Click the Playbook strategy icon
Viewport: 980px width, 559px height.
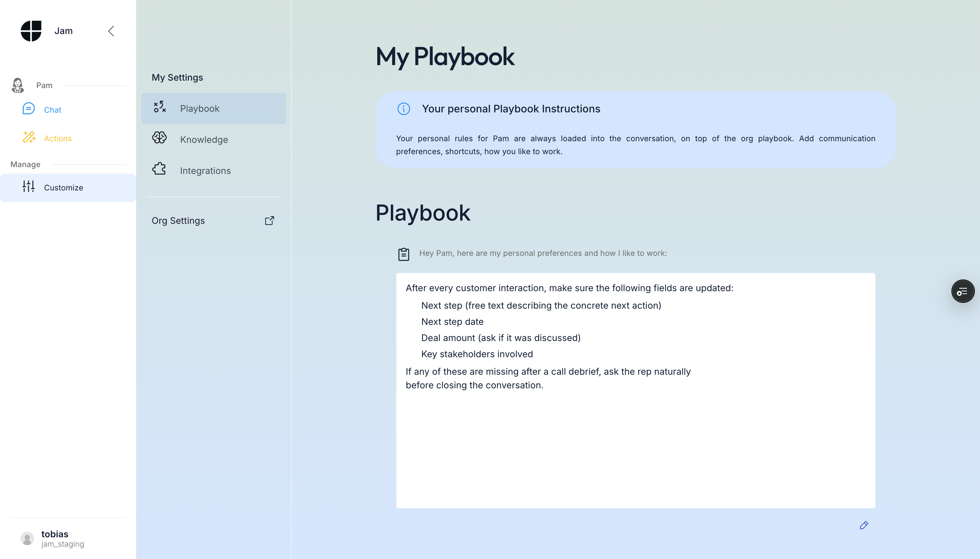click(159, 107)
